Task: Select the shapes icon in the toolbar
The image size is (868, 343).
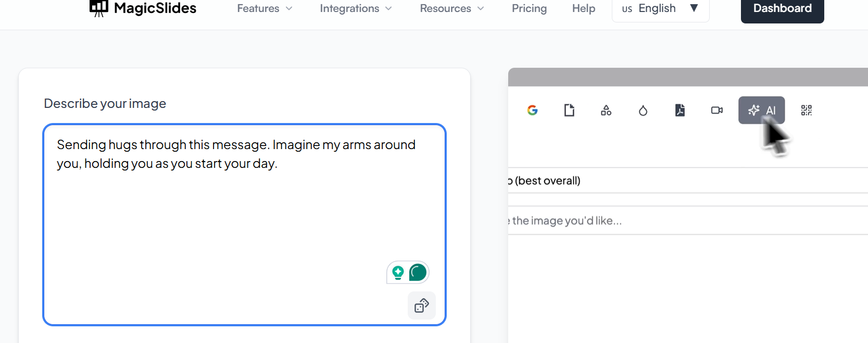Action: 606,110
